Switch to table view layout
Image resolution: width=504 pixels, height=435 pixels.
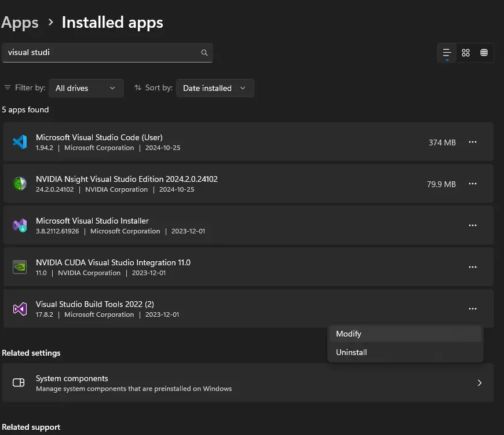[x=484, y=53]
